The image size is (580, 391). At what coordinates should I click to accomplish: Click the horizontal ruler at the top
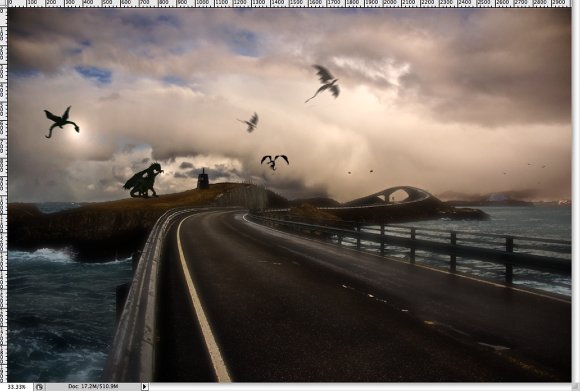pos(290,3)
